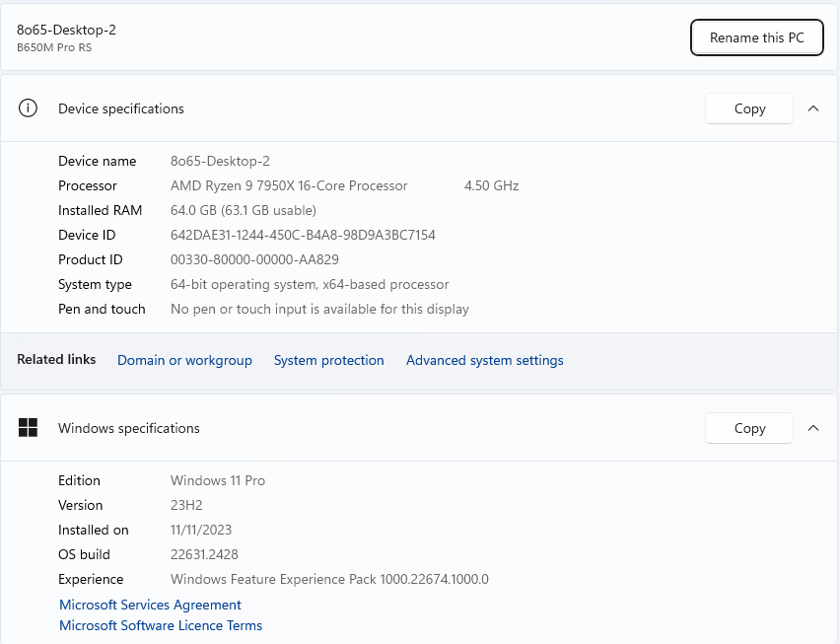Open Microsoft Software Licence Terms link

(161, 625)
